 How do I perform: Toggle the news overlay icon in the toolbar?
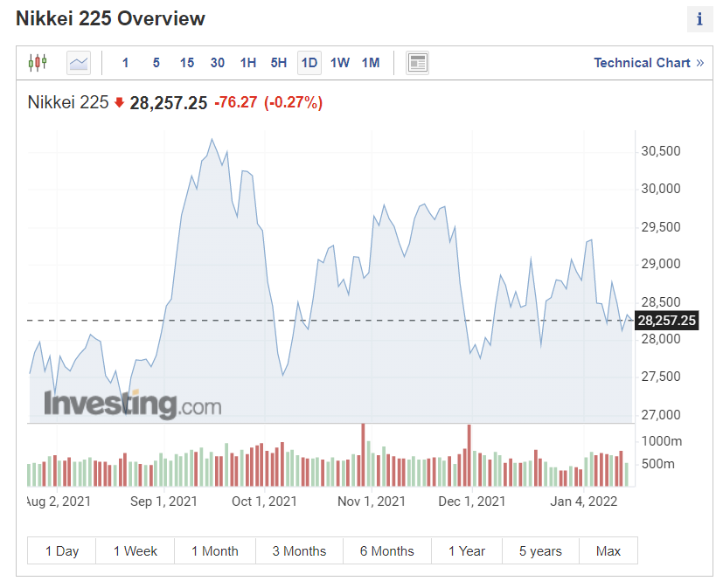417,63
